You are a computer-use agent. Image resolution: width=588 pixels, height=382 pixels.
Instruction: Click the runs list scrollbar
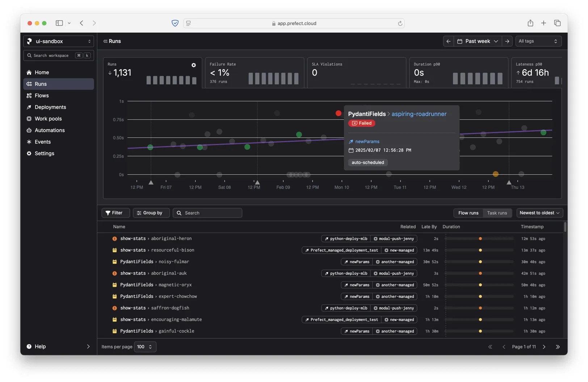pyautogui.click(x=565, y=227)
